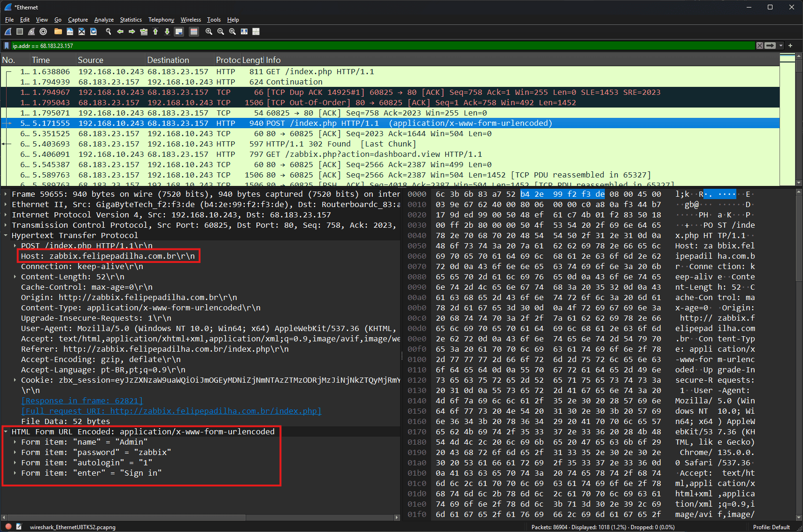
Task: Open a capture file
Action: point(58,31)
